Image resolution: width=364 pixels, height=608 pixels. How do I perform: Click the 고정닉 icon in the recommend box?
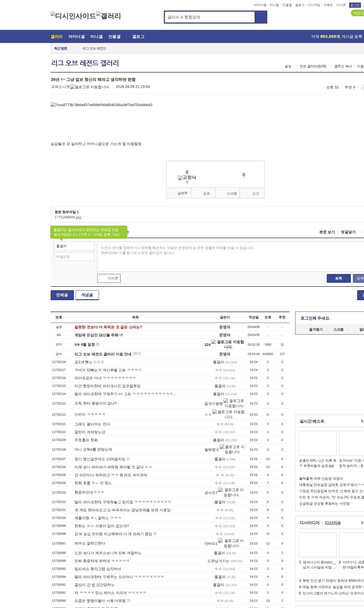187,178
